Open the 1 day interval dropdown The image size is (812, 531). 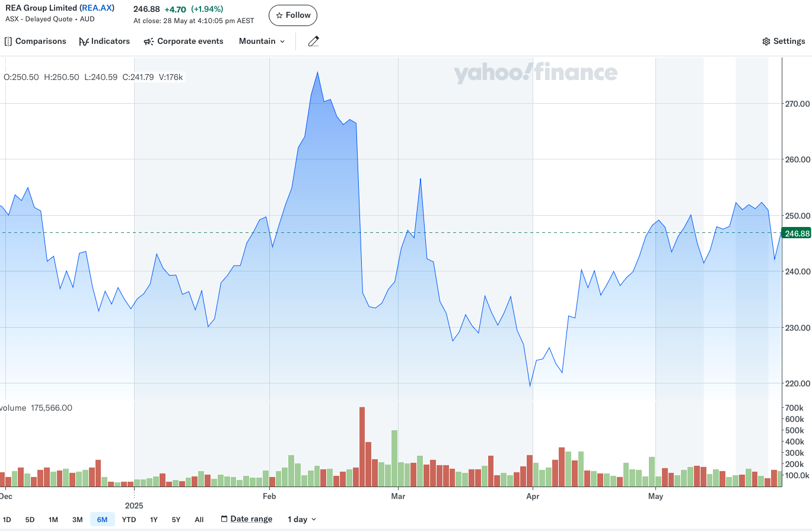[302, 519]
